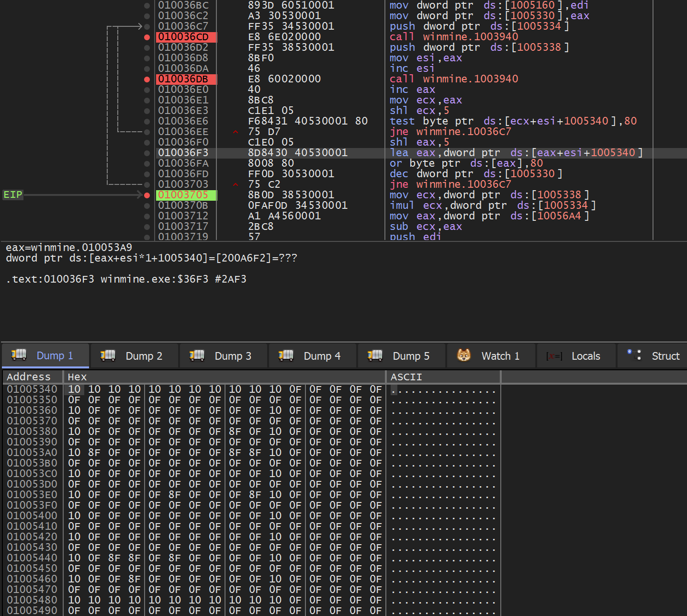Switch to the Dump 4 tab
Screen dimensions: 687x616
[x=313, y=356]
